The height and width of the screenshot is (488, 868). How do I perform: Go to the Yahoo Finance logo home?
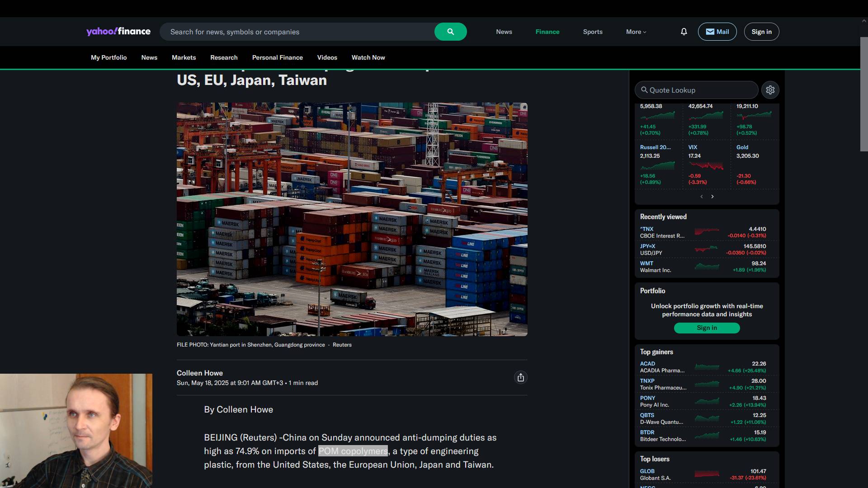coord(118,32)
